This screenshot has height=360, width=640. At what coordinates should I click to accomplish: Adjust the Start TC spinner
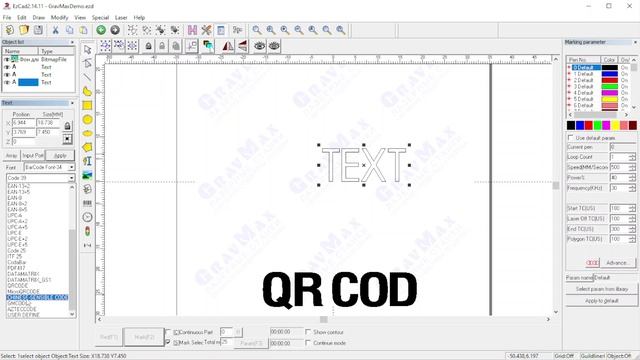point(632,208)
